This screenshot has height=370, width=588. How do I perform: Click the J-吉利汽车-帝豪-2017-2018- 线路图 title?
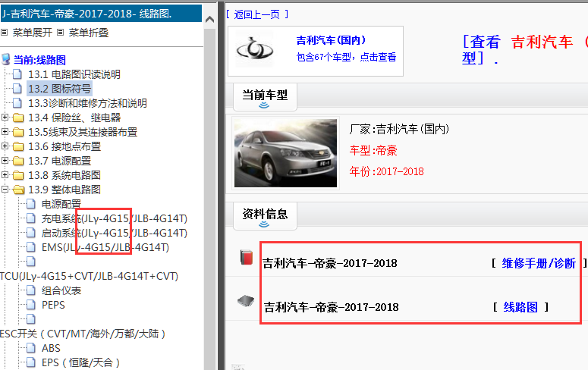coord(86,14)
